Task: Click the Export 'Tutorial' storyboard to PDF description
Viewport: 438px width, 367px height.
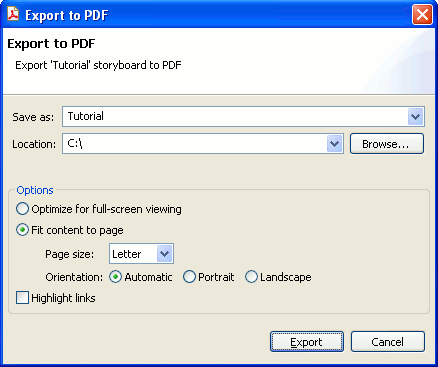Action: pyautogui.click(x=98, y=65)
